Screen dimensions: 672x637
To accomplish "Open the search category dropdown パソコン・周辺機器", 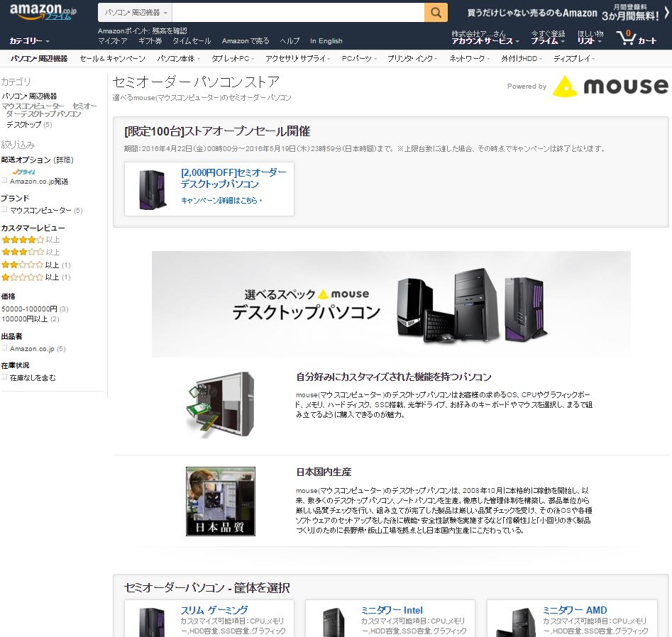I will coord(135,13).
